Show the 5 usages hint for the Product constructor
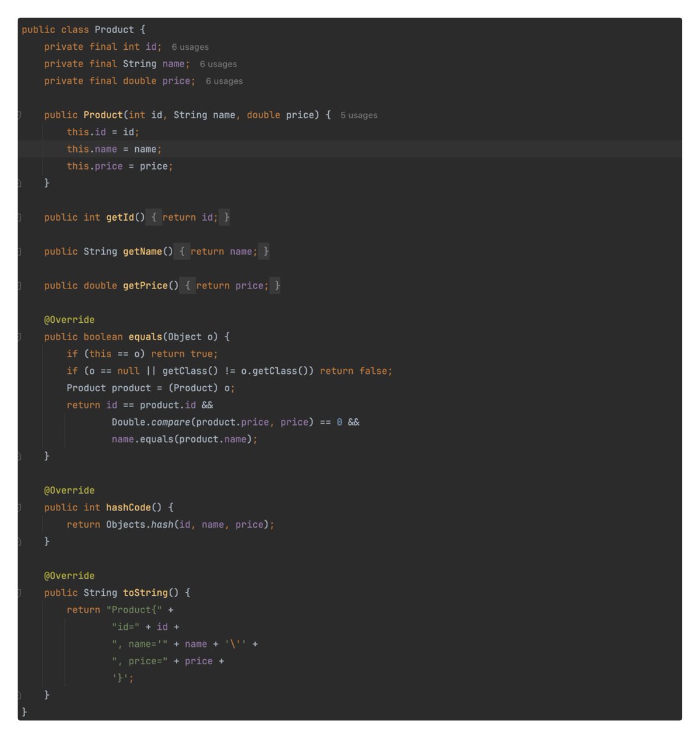Image resolution: width=700 pixels, height=738 pixels. 359,116
